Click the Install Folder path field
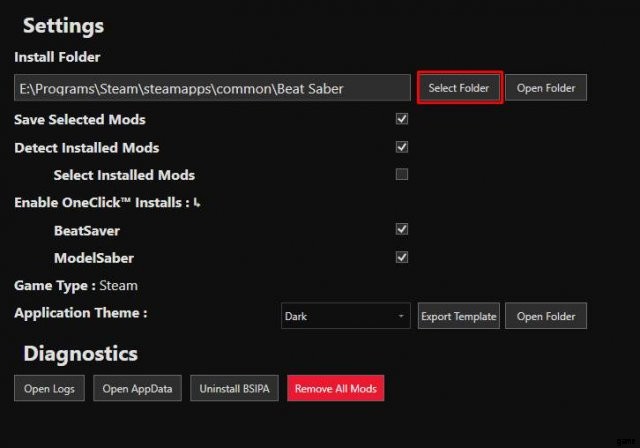This screenshot has height=448, width=640. 212,88
